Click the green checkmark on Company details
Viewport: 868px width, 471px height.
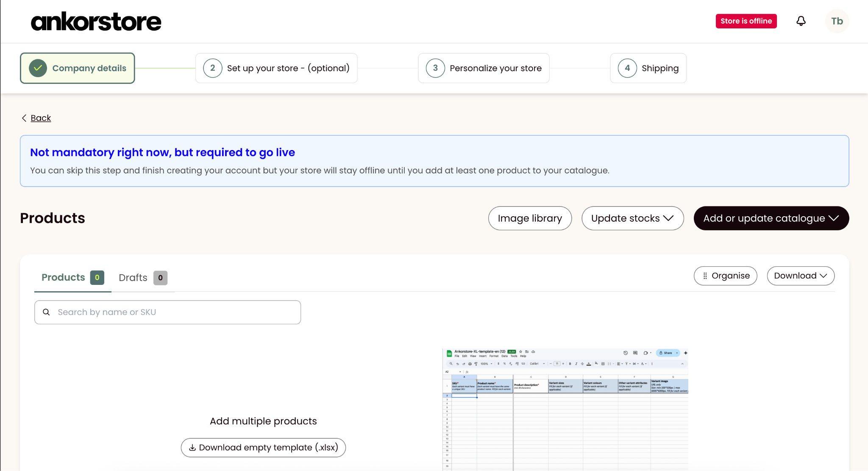pos(38,68)
